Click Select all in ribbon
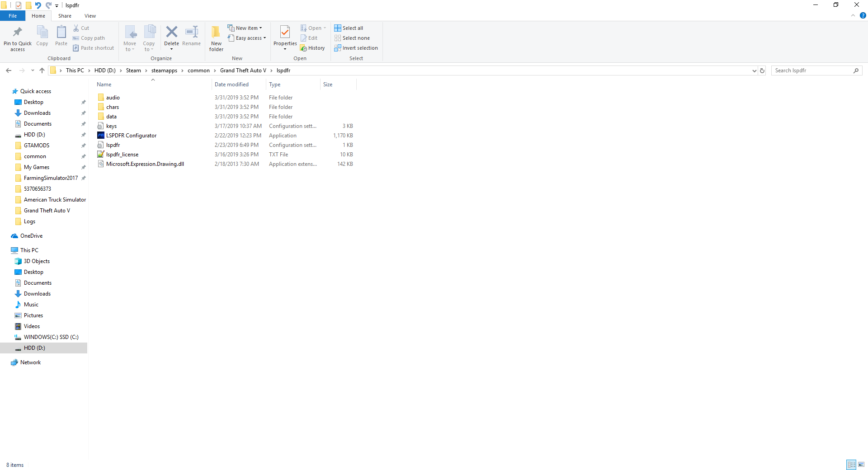The width and height of the screenshot is (868, 470). click(349, 28)
